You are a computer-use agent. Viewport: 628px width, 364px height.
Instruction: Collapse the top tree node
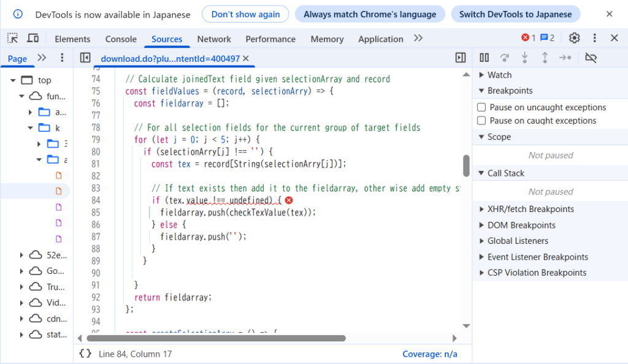point(13,80)
